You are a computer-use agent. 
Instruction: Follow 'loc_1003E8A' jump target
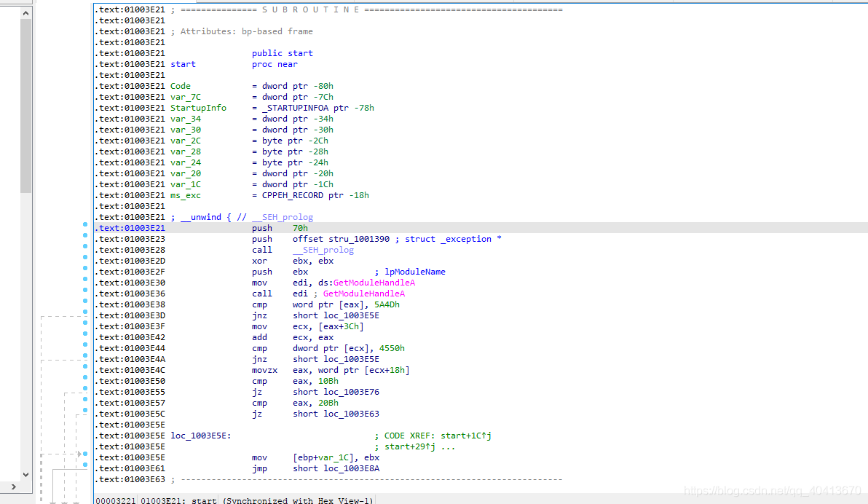[x=352, y=468]
